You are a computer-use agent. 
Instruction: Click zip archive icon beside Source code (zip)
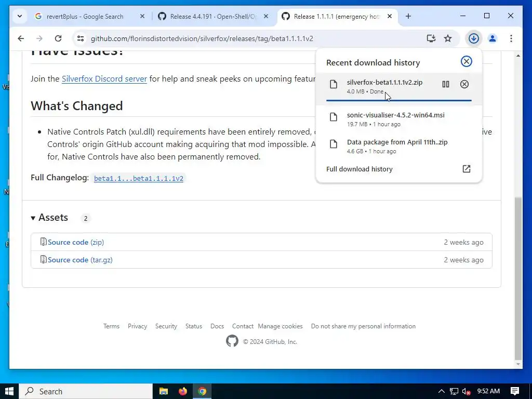43,242
